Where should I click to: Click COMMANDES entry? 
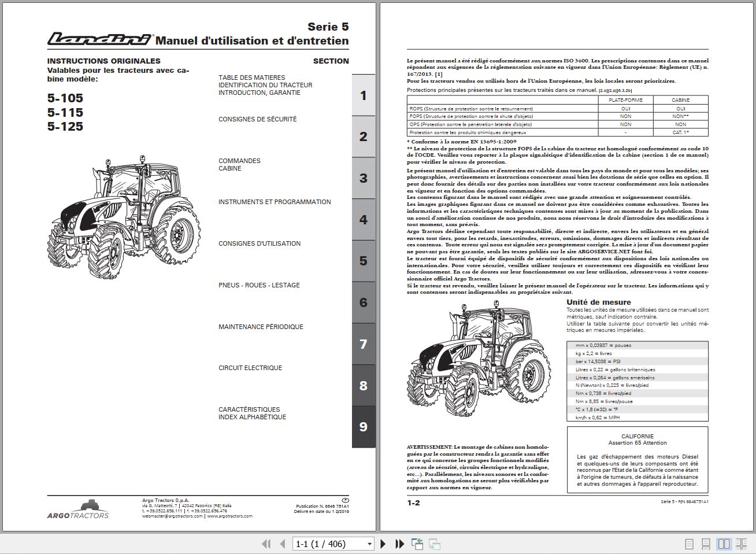(x=239, y=161)
